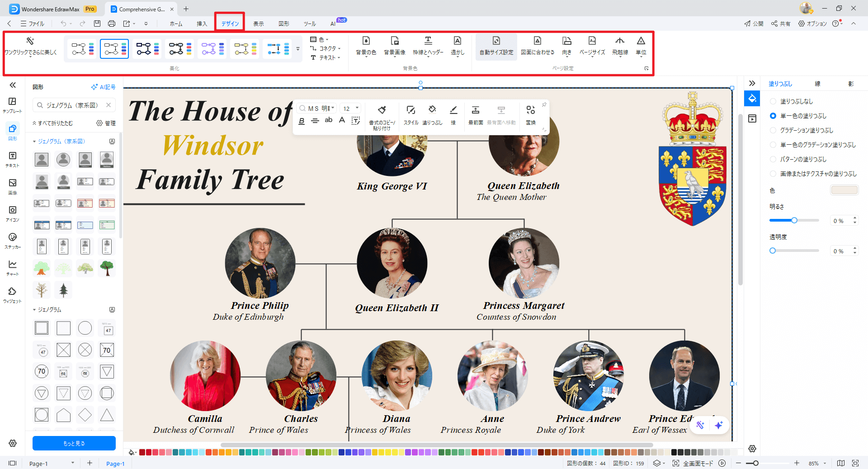Click the shape search input field
Viewport: 868px width, 469px height.
click(74, 105)
